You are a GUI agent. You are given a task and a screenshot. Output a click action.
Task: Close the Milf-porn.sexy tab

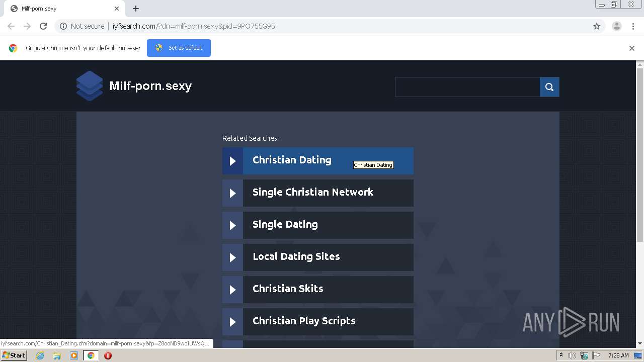pyautogui.click(x=117, y=9)
